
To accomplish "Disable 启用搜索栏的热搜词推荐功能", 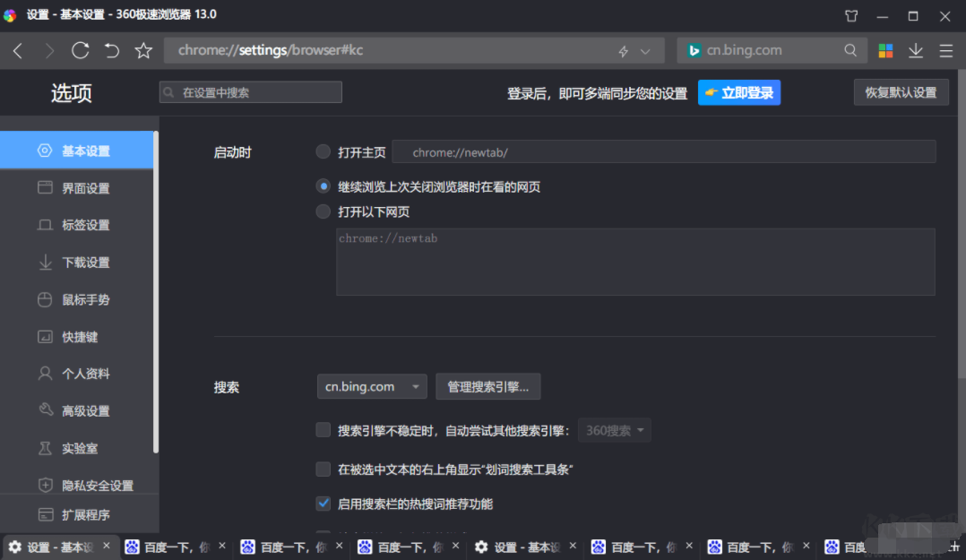I will pyautogui.click(x=323, y=504).
